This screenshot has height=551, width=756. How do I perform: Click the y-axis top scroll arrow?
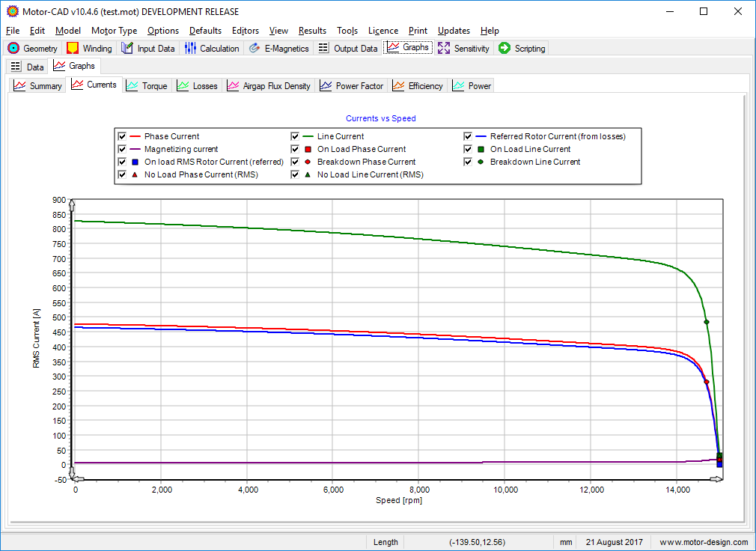(x=71, y=204)
